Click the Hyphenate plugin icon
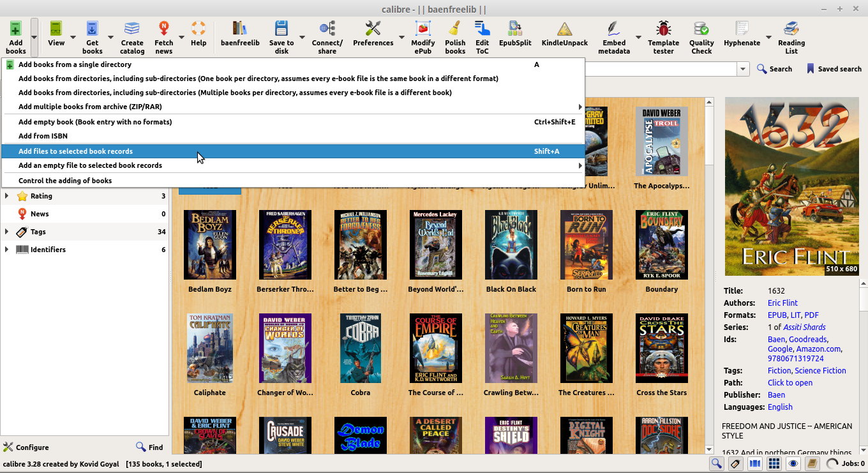Viewport: 868px width, 473px height. click(742, 29)
